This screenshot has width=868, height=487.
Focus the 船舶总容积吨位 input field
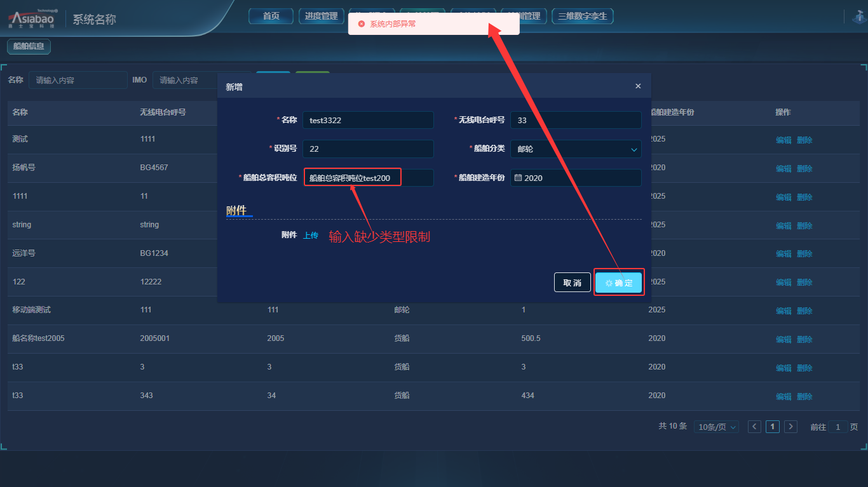click(369, 178)
